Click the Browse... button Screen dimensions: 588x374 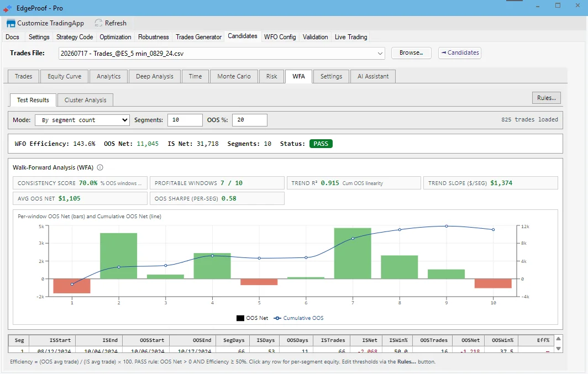411,53
